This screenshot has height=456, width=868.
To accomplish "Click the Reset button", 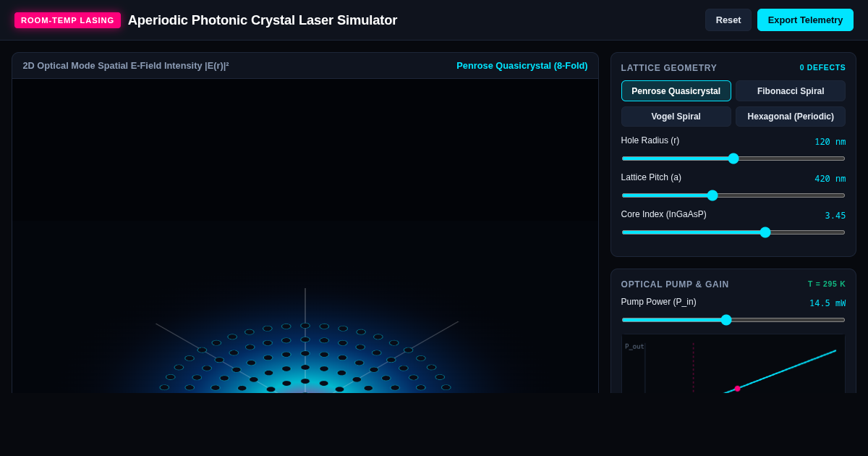I will tap(728, 20).
